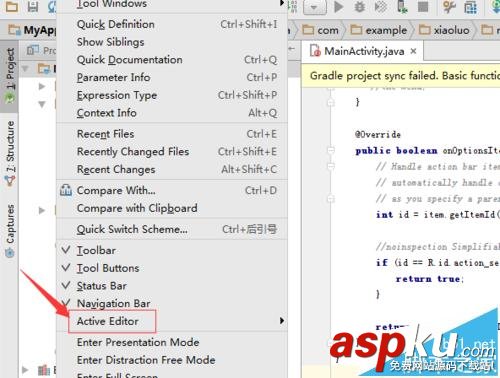
Task: Select Compare With... menu item
Action: pyautogui.click(x=172, y=190)
